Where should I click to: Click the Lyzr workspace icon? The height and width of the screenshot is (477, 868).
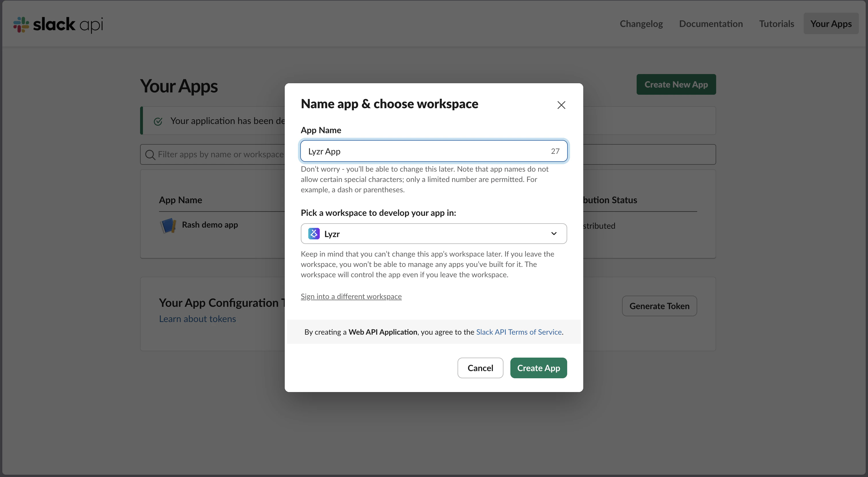point(314,234)
